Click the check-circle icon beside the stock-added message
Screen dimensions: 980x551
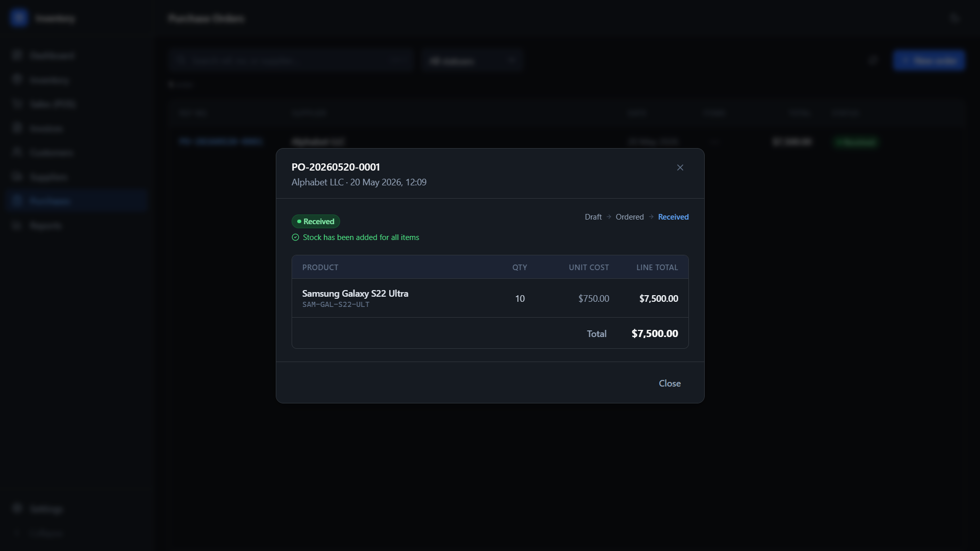(295, 237)
